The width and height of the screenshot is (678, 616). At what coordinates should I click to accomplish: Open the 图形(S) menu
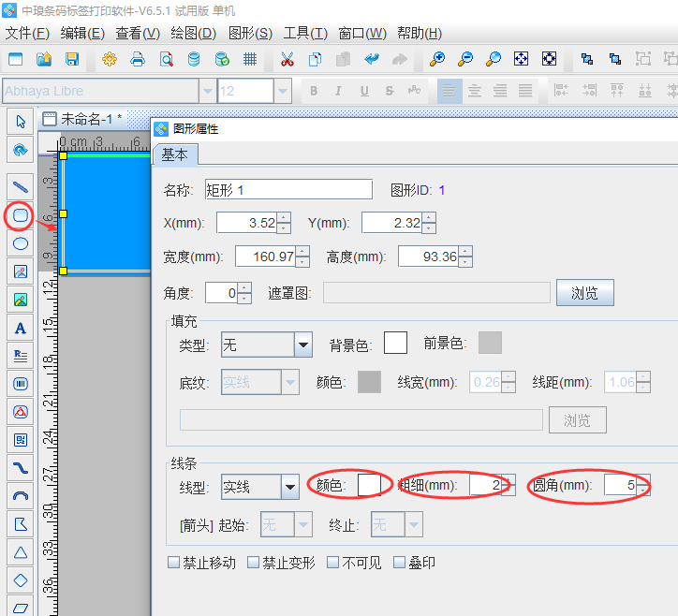click(250, 34)
